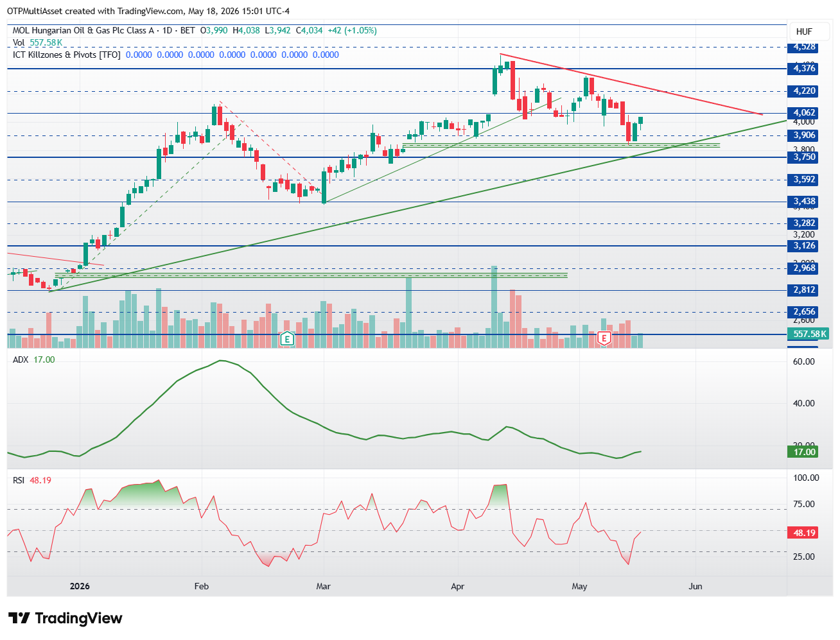Select the 2,968 price level label
Screen dimensions: 840x640
tap(804, 268)
